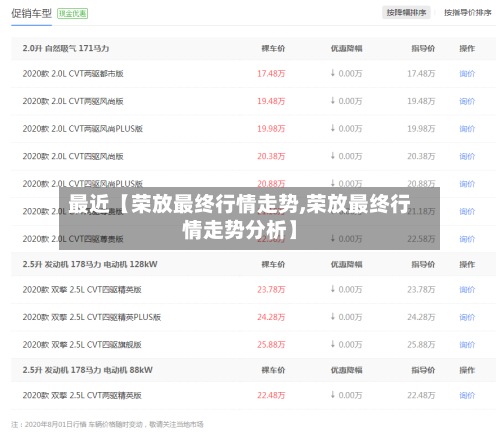Screen dimensions: 500x437
Task: Click 询价 for the 双擎 2.5L CVT四驱旗舰版 row
Action: 467,345
